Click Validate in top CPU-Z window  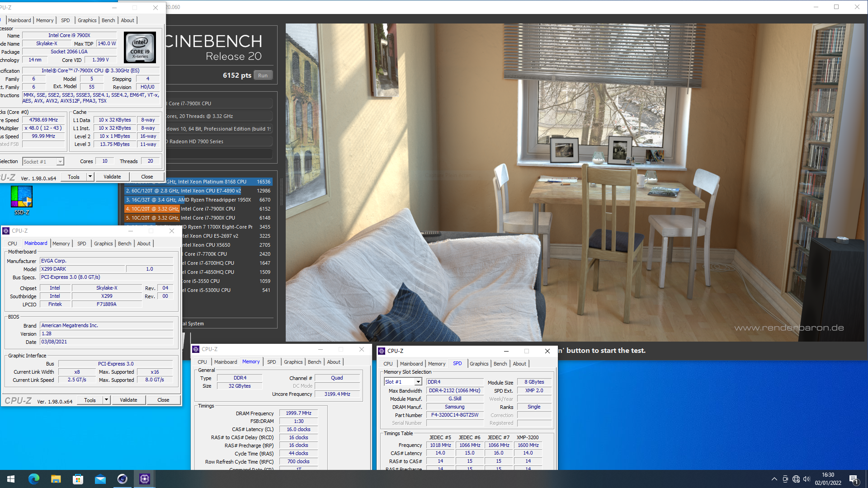[112, 177]
